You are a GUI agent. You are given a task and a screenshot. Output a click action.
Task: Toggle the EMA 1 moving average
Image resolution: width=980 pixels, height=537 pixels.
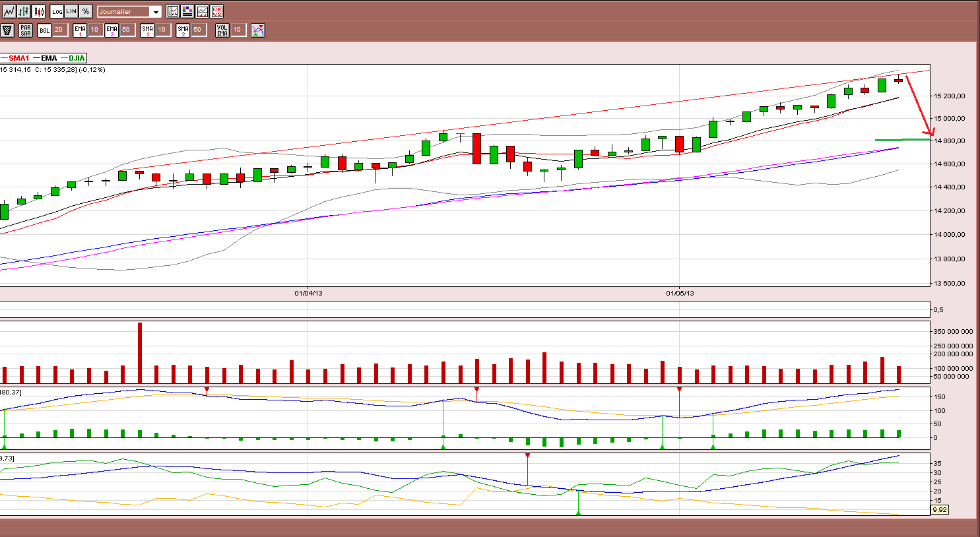(x=80, y=30)
